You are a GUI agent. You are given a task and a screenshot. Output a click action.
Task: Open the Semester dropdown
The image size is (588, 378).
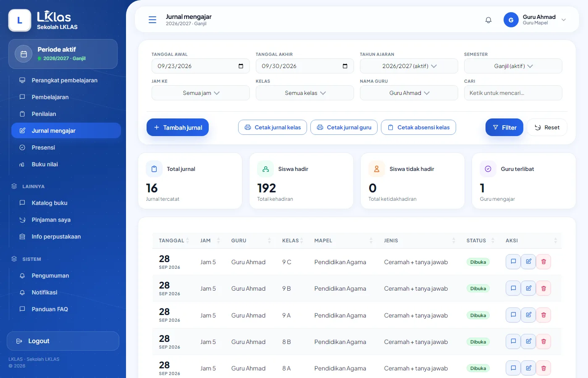click(x=513, y=66)
